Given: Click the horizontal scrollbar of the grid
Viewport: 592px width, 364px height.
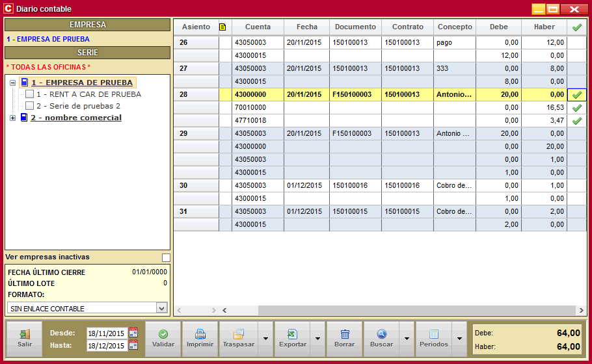Looking at the screenshot, I should [390, 310].
